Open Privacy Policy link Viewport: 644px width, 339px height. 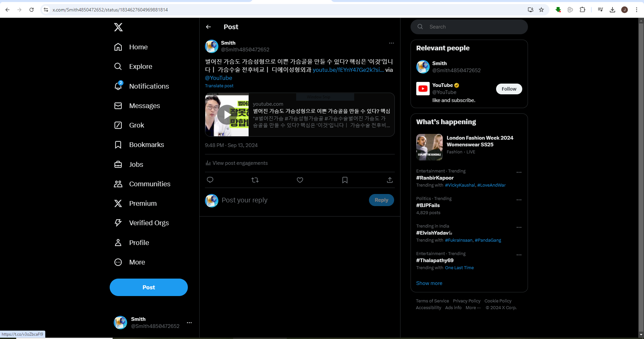(x=467, y=301)
